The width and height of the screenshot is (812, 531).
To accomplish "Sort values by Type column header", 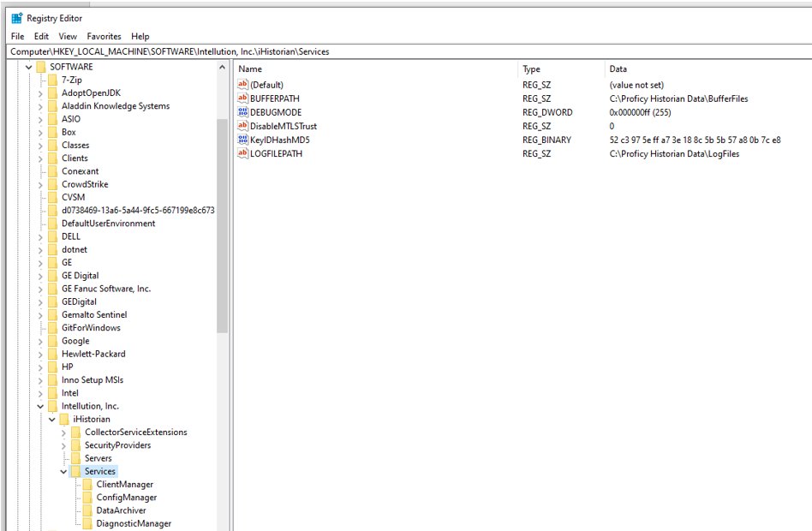I will pyautogui.click(x=561, y=69).
